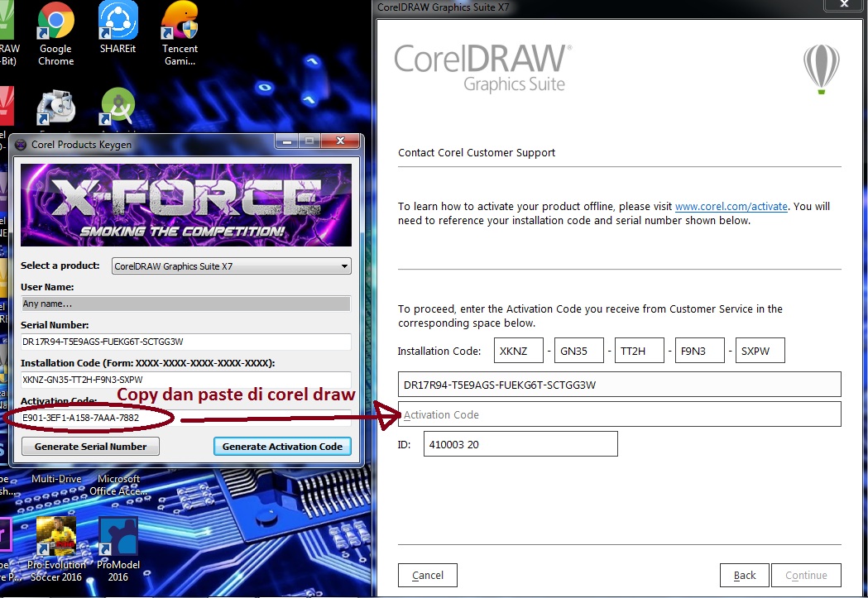Open Tencent Gaming desktop shortcut
Screen dimensions: 868x598
180,34
